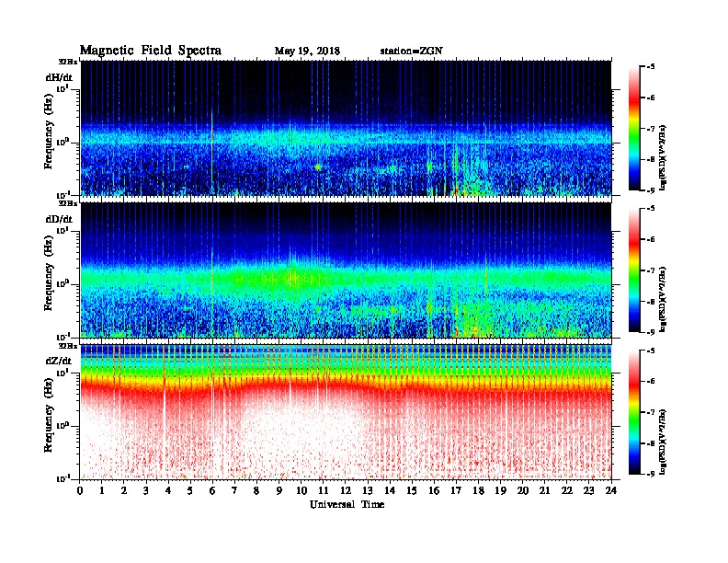Click the dD/dt panel label
Screen dimensions: 728x563
[59, 219]
